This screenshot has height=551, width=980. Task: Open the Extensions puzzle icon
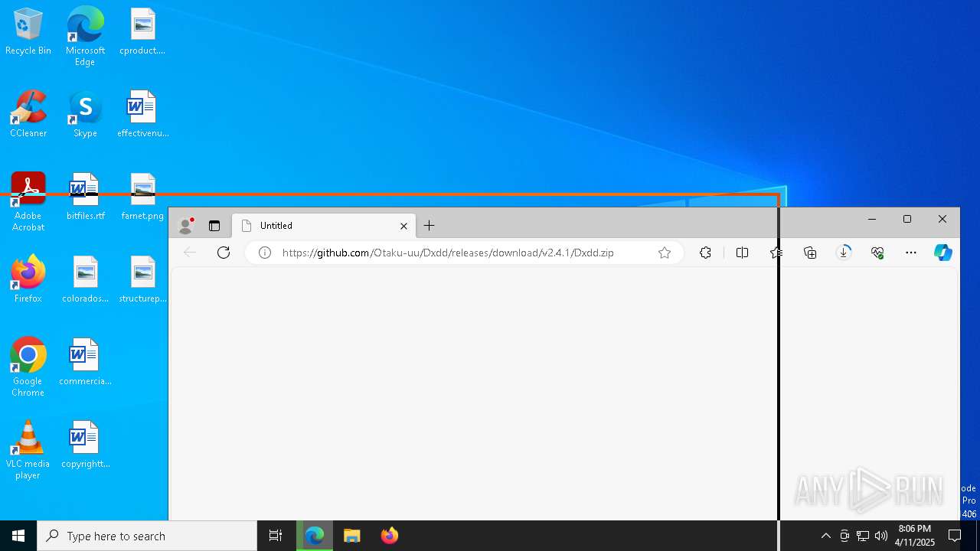click(x=705, y=253)
